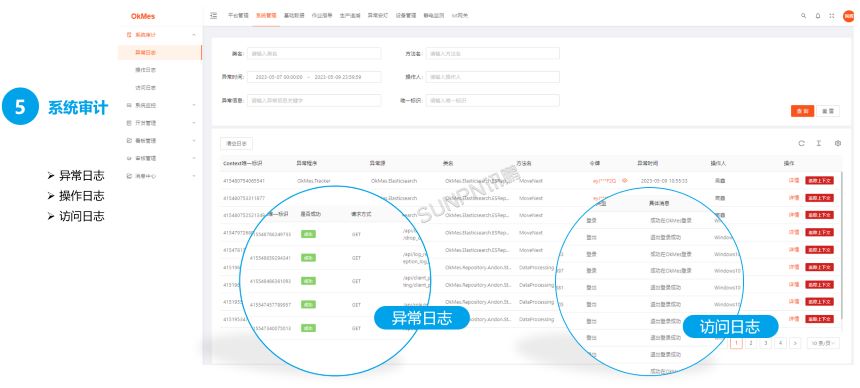Switch to 异常安灯 top menu

[x=377, y=16]
